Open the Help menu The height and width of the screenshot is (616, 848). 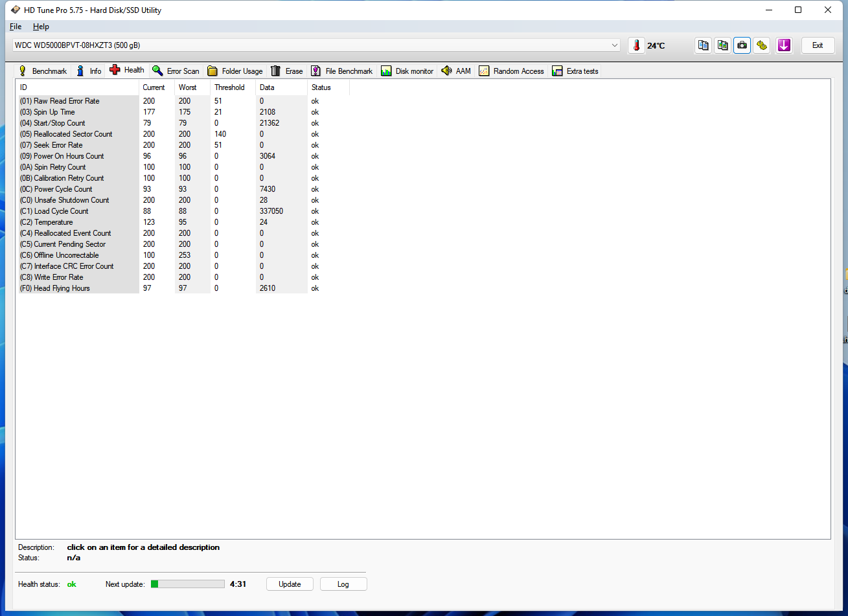pos(41,27)
